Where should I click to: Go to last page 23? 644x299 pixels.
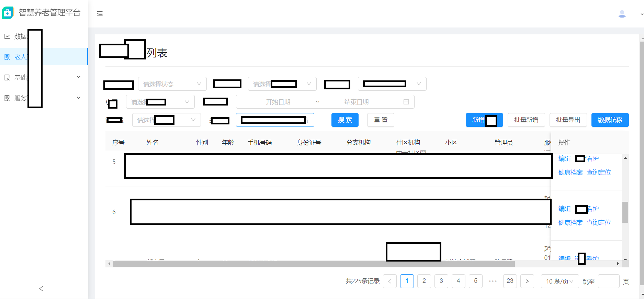(x=510, y=281)
